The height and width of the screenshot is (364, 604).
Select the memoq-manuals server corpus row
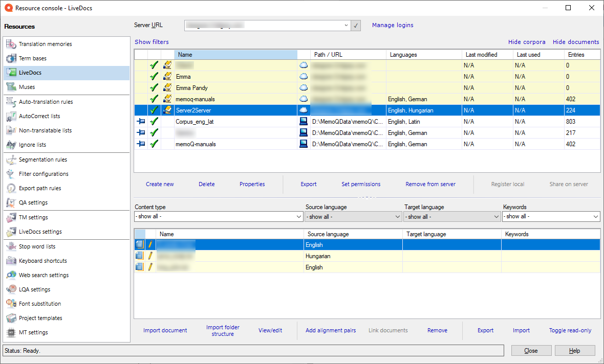pyautogui.click(x=367, y=99)
